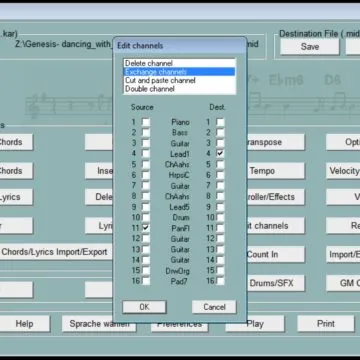Image resolution: width=360 pixels, height=360 pixels.
Task: Check Source channel 13 checkbox
Action: click(x=146, y=249)
